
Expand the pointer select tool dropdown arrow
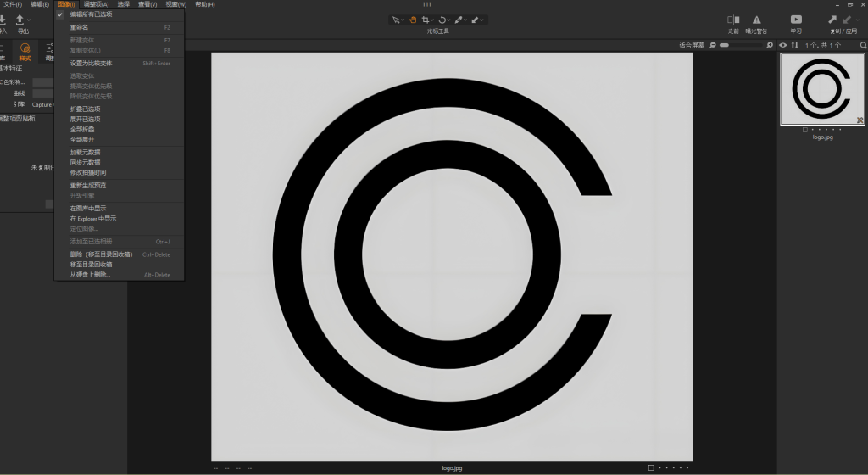(x=403, y=20)
